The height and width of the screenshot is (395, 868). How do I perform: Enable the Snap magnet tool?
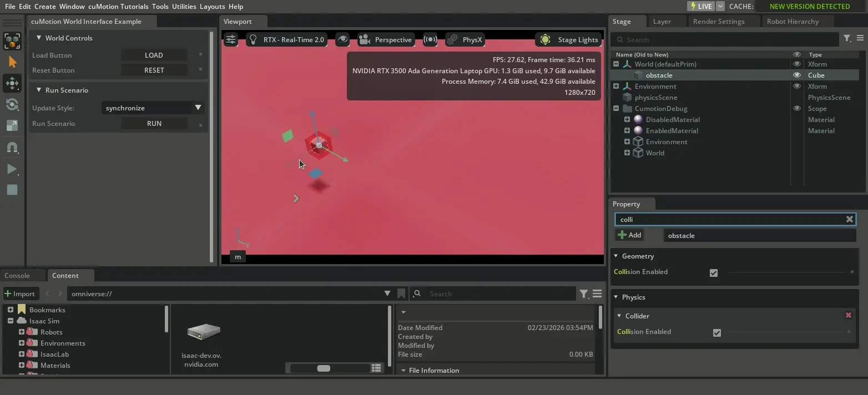click(12, 147)
